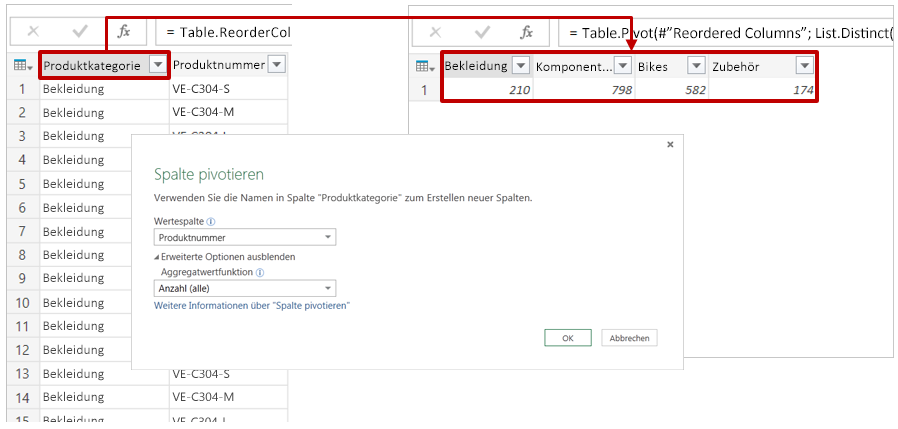Open the table menu icon in right query grid
This screenshot has height=429, width=898.
(x=425, y=66)
